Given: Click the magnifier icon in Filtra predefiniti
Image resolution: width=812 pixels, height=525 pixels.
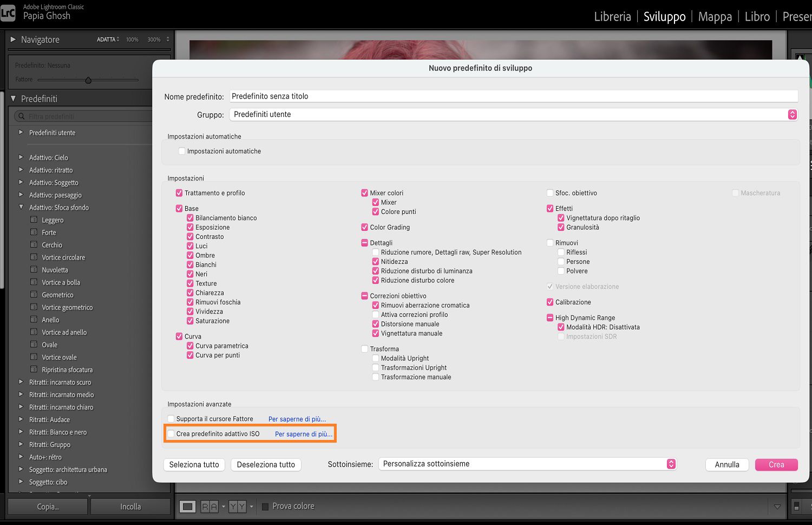Looking at the screenshot, I should 22,116.
